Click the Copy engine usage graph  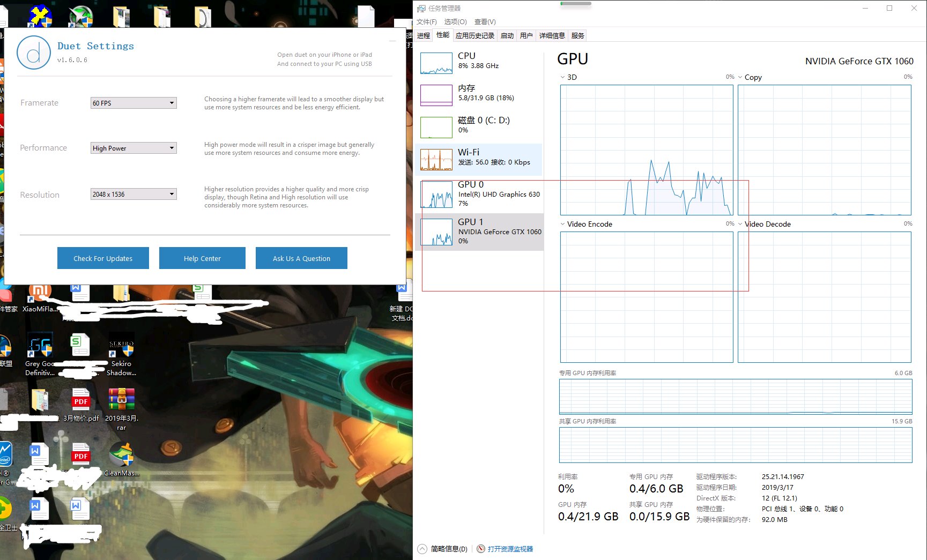coord(825,150)
